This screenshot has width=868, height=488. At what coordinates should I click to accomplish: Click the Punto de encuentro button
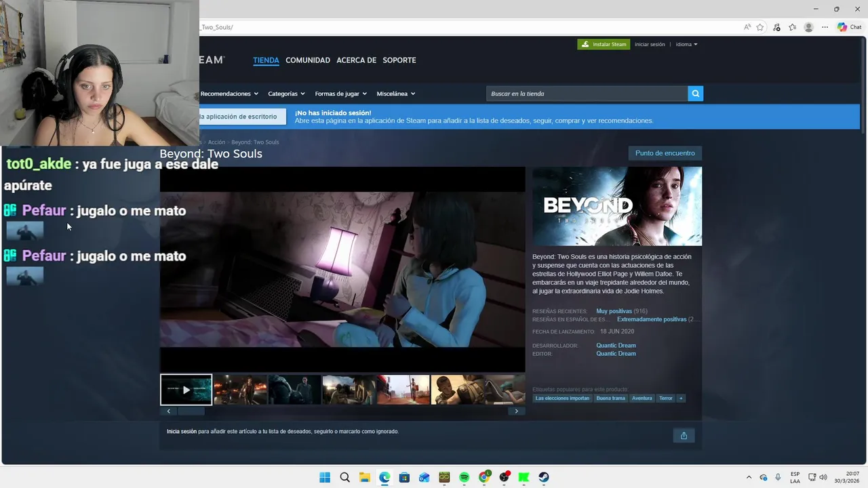tap(665, 153)
